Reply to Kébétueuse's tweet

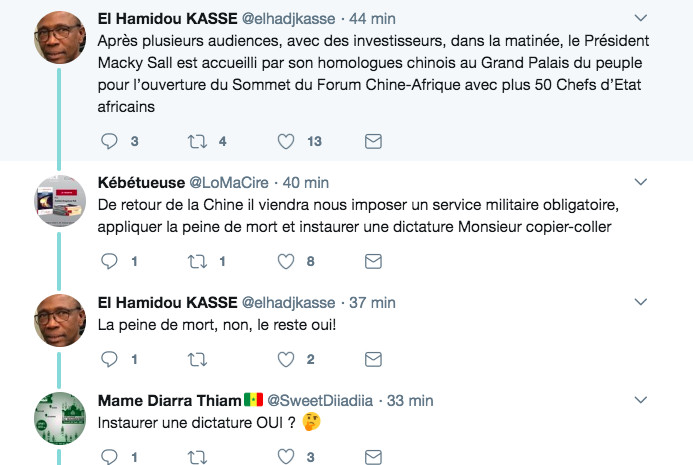click(x=111, y=261)
